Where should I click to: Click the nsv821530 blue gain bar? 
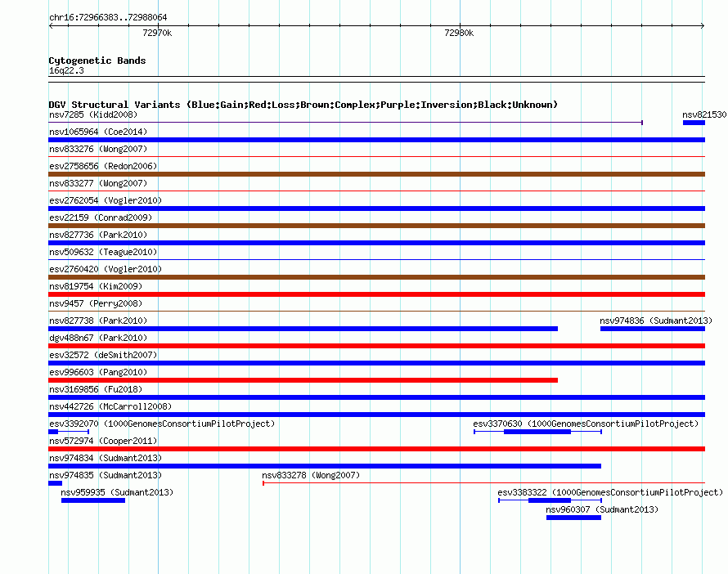tap(694, 123)
